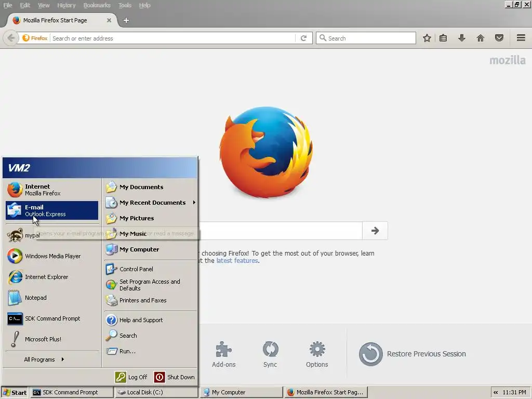532x399 pixels.
Task: Open Windows Search from Start menu
Action: (x=150, y=336)
